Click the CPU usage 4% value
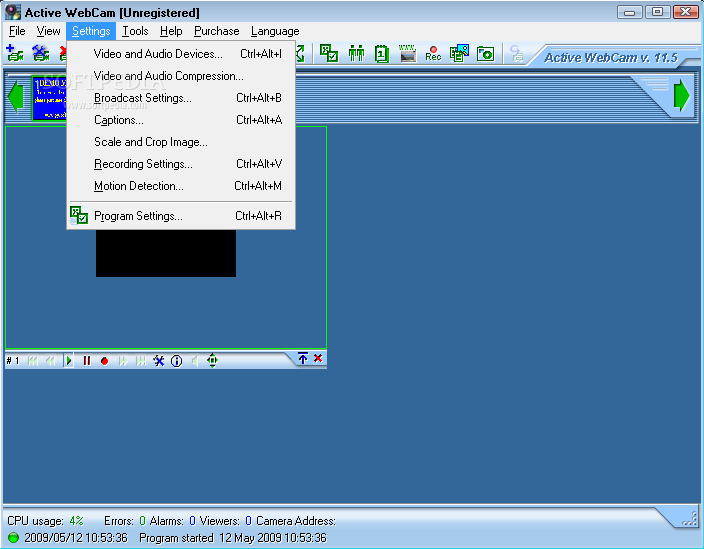 tap(76, 521)
